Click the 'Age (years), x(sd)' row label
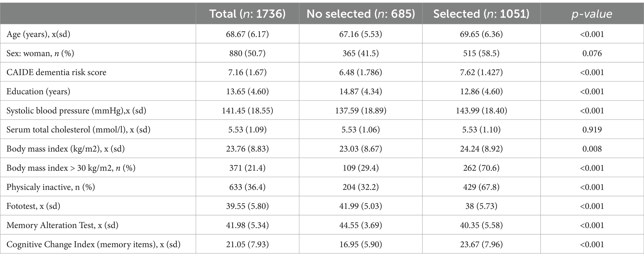Viewport: 644px width, 259px height. 38,34
